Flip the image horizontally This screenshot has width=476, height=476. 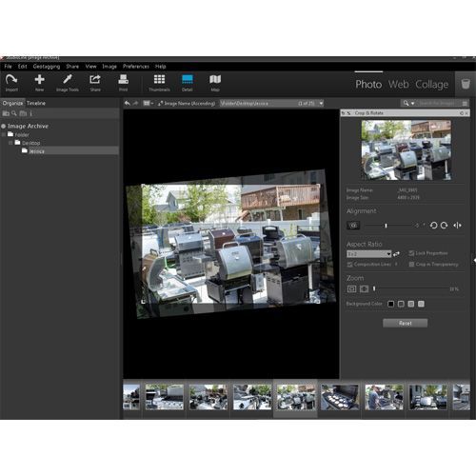click(457, 226)
